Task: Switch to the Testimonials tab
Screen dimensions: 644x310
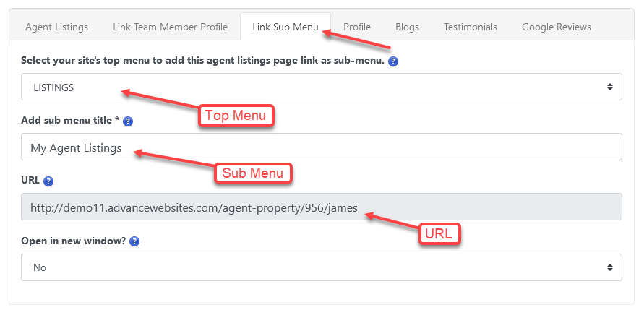Action: coord(471,27)
